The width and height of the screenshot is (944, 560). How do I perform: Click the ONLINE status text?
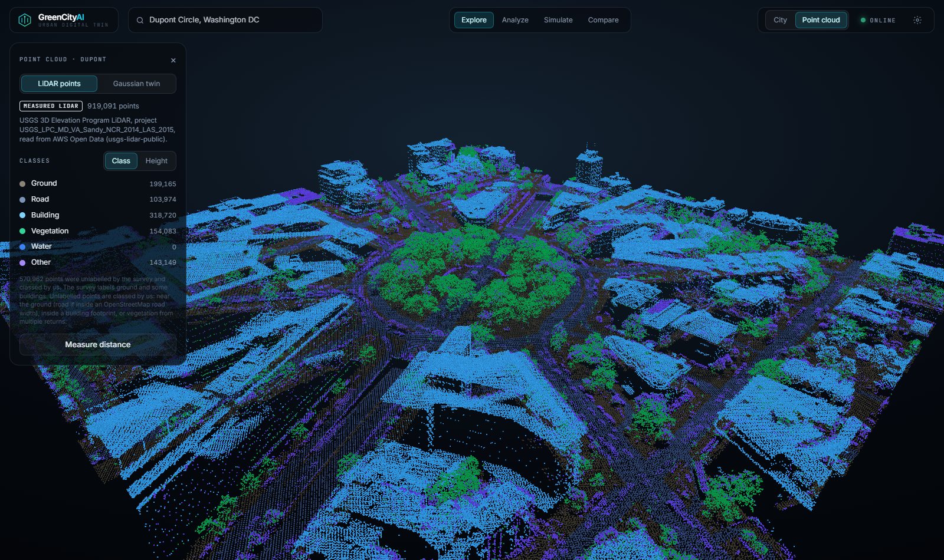[x=883, y=21]
